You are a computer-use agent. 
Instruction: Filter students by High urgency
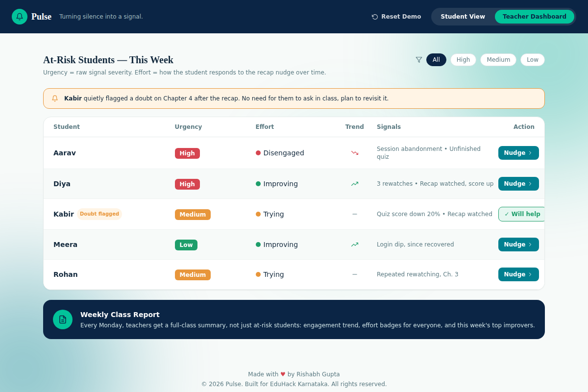tap(463, 60)
